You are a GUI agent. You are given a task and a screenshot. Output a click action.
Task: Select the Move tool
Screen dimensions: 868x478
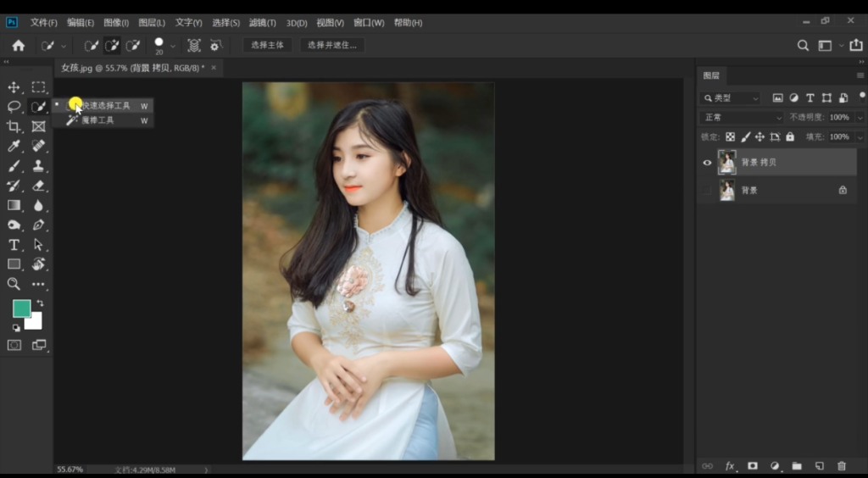click(x=14, y=86)
